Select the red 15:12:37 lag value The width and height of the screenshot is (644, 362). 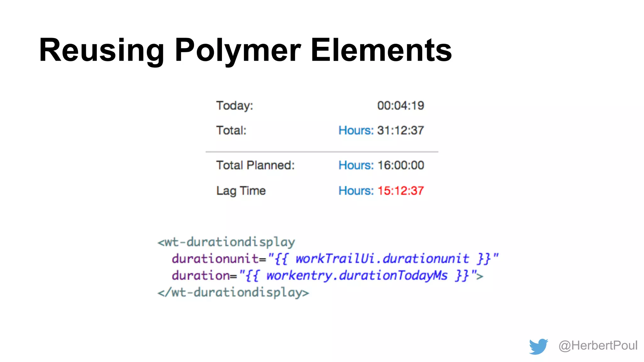pyautogui.click(x=401, y=191)
